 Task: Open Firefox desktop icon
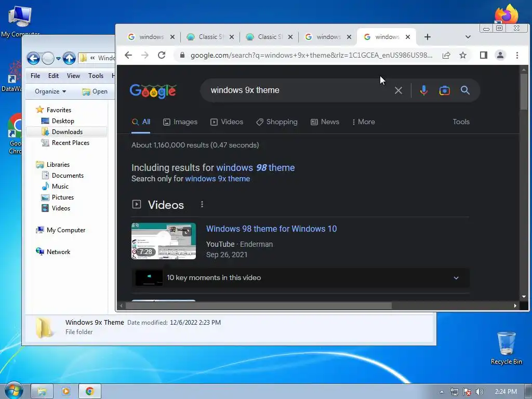506,14
